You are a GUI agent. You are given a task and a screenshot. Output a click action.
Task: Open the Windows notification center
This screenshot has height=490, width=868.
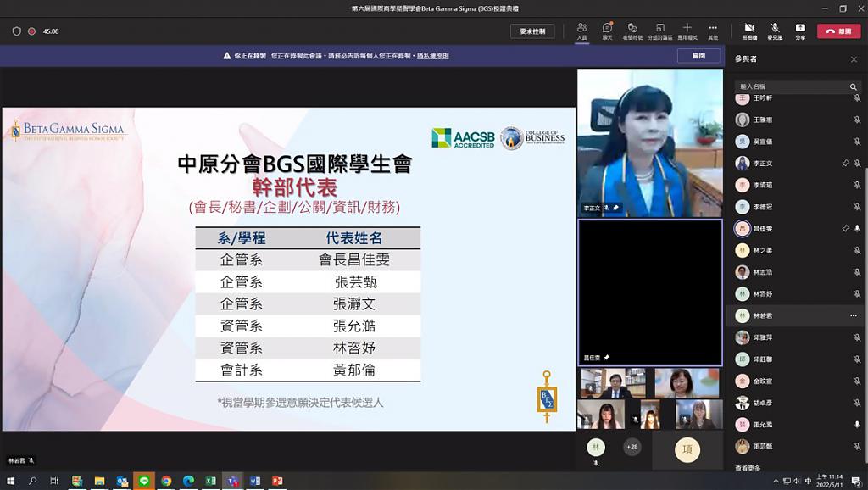(856, 482)
